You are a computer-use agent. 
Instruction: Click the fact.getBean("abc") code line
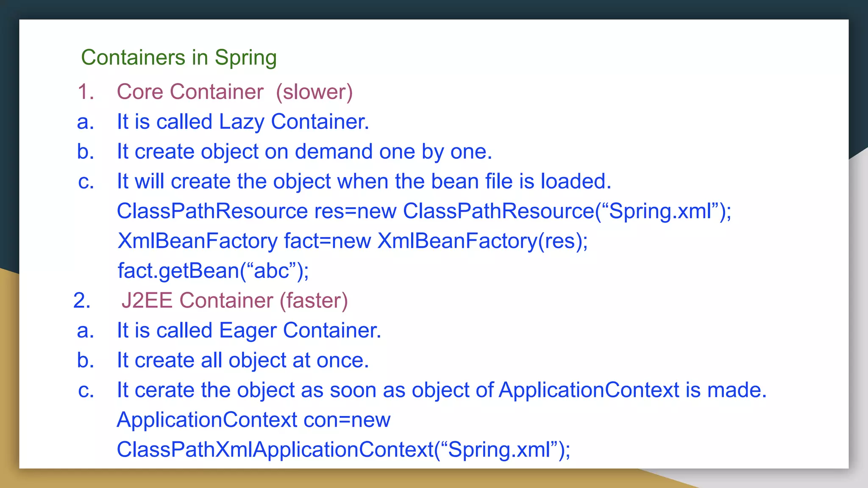(213, 271)
